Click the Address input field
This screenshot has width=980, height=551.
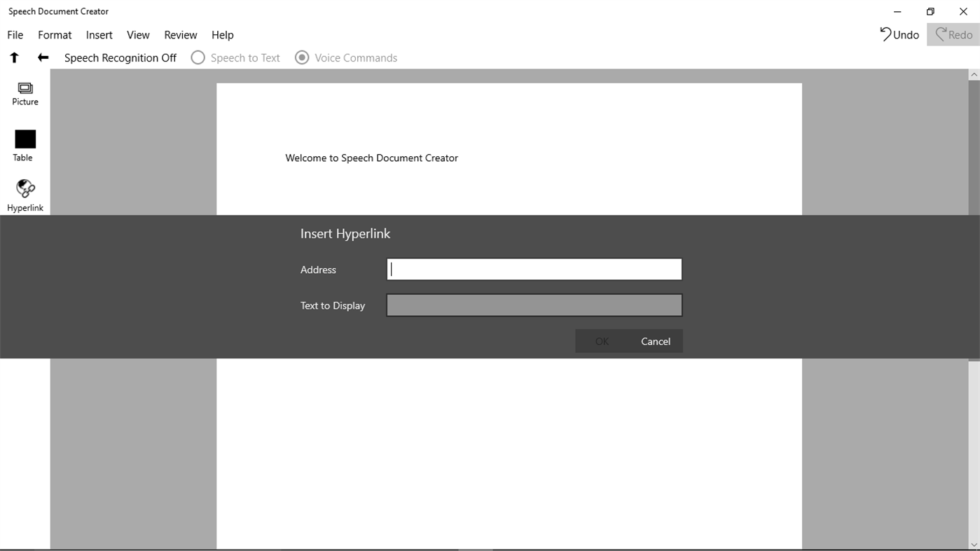533,269
